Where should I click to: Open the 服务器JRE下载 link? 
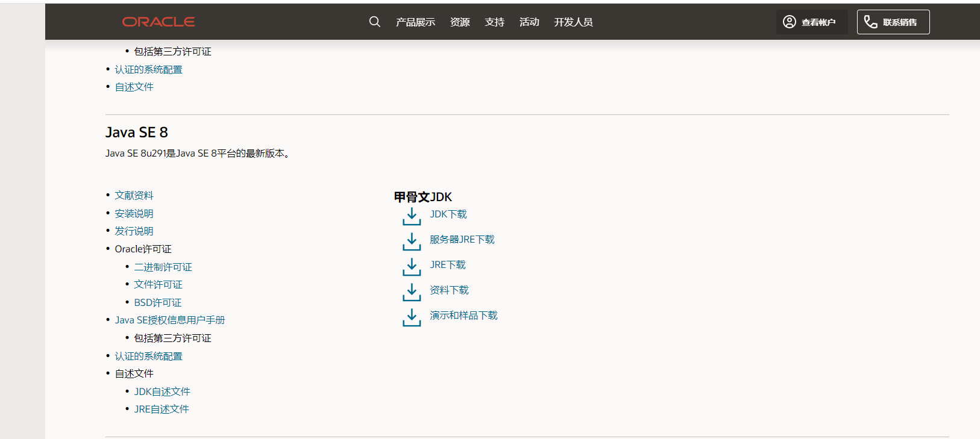coord(462,240)
